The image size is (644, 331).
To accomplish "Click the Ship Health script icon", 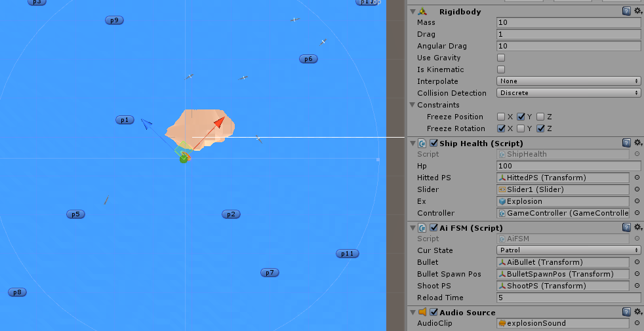I will [422, 144].
